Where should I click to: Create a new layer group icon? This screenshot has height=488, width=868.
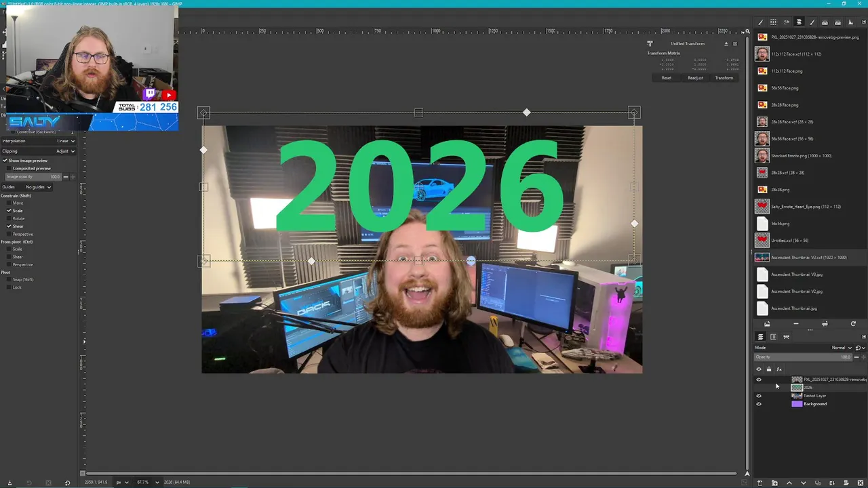click(x=774, y=483)
